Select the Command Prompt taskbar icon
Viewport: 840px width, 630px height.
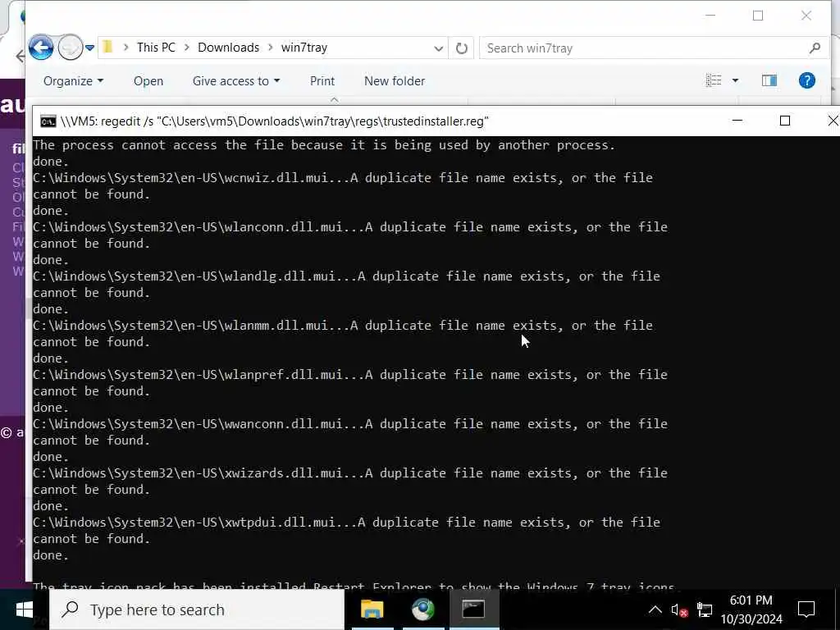tap(473, 609)
